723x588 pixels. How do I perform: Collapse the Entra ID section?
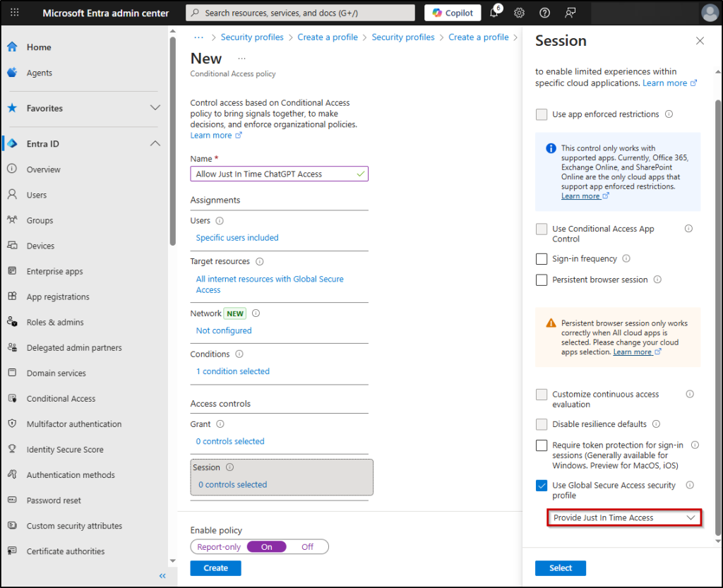point(155,144)
